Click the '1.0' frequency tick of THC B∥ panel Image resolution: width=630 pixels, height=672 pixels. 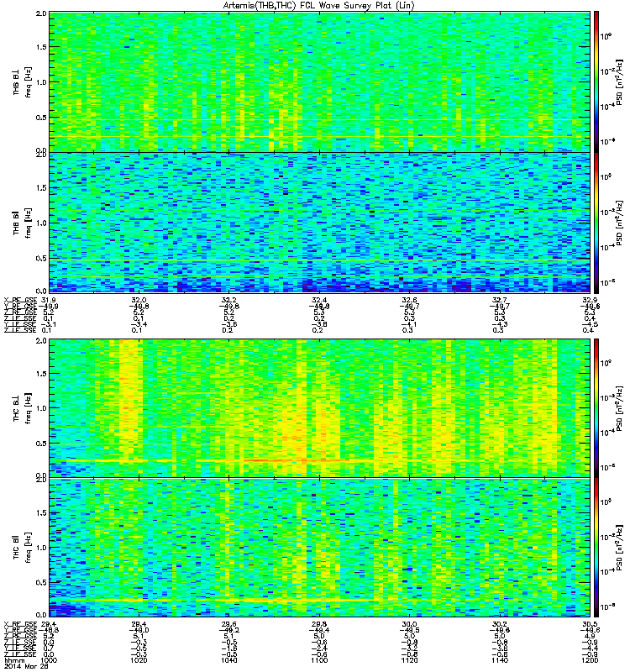[x=41, y=548]
